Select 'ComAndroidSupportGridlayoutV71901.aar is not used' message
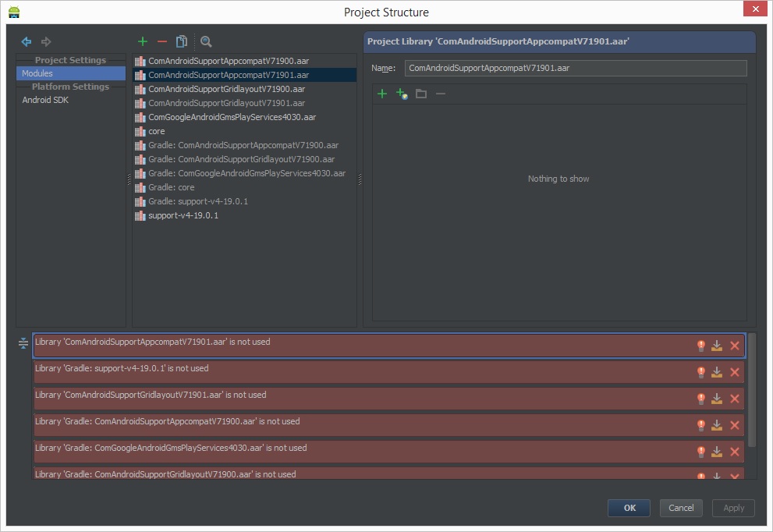The image size is (773, 532). (x=388, y=399)
